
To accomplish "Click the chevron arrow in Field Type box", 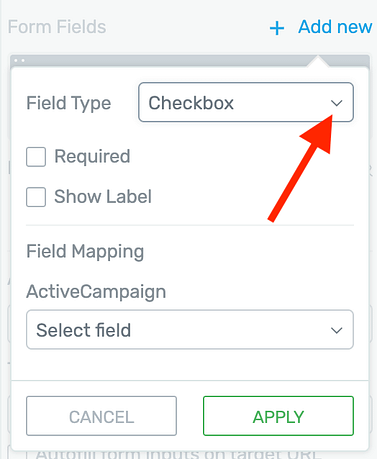I will [336, 103].
